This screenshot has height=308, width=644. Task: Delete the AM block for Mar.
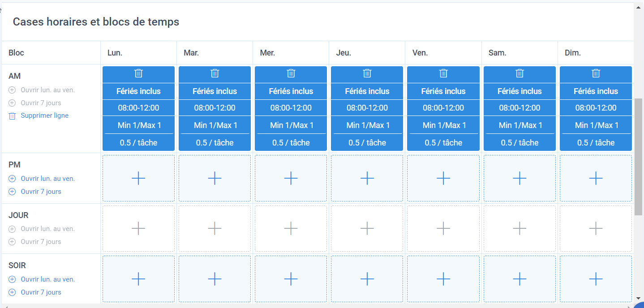click(215, 73)
